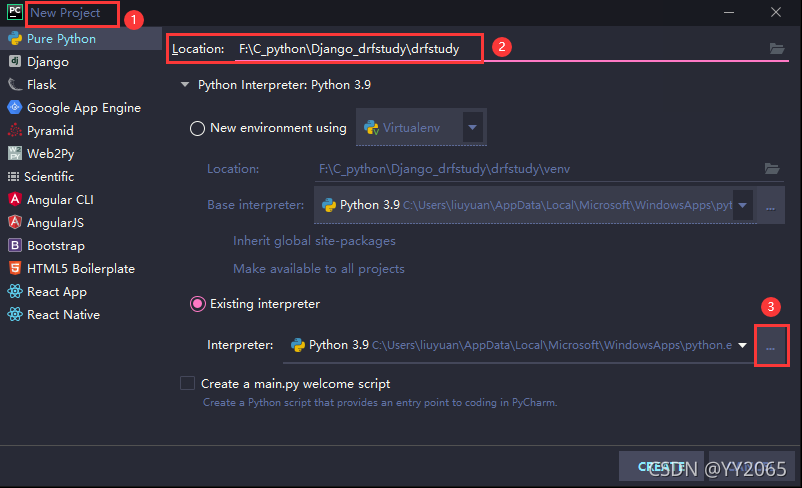Click the Create button
The height and width of the screenshot is (488, 802).
point(661,467)
